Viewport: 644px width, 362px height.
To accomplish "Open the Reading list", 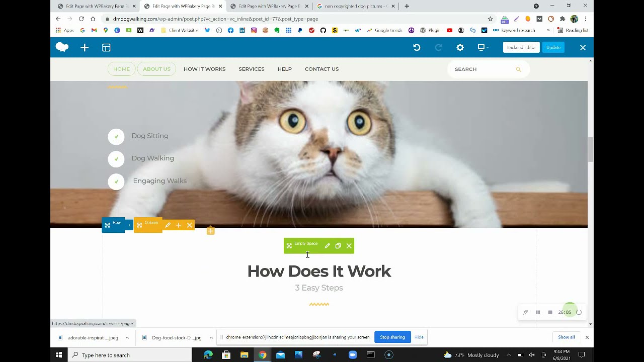I will 573,30.
